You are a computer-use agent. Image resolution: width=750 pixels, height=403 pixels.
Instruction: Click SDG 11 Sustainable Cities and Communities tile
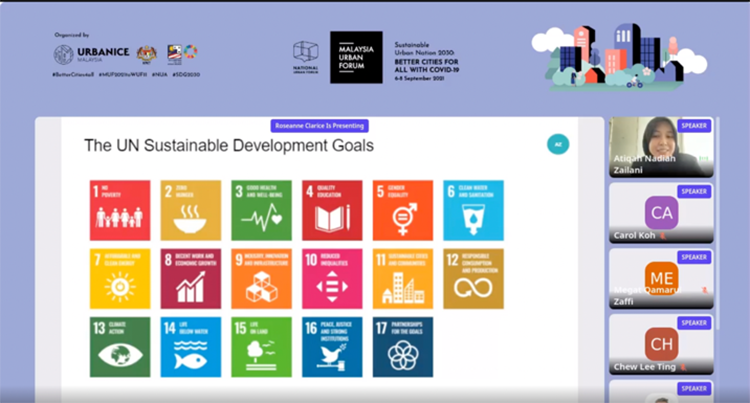click(x=403, y=279)
